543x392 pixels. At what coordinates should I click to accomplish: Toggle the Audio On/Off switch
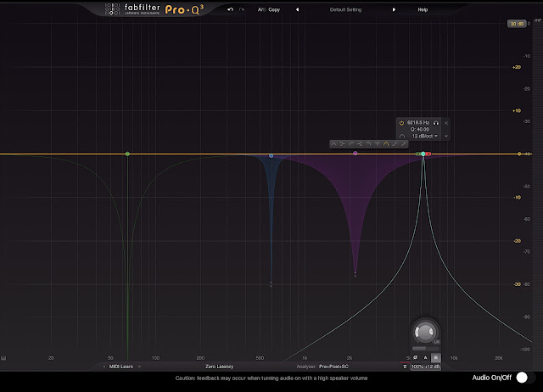pyautogui.click(x=524, y=378)
